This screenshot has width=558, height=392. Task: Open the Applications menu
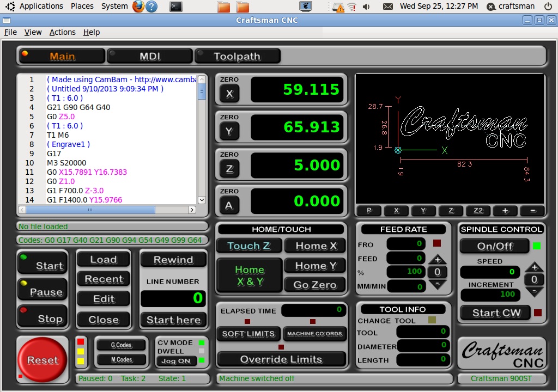pos(41,6)
